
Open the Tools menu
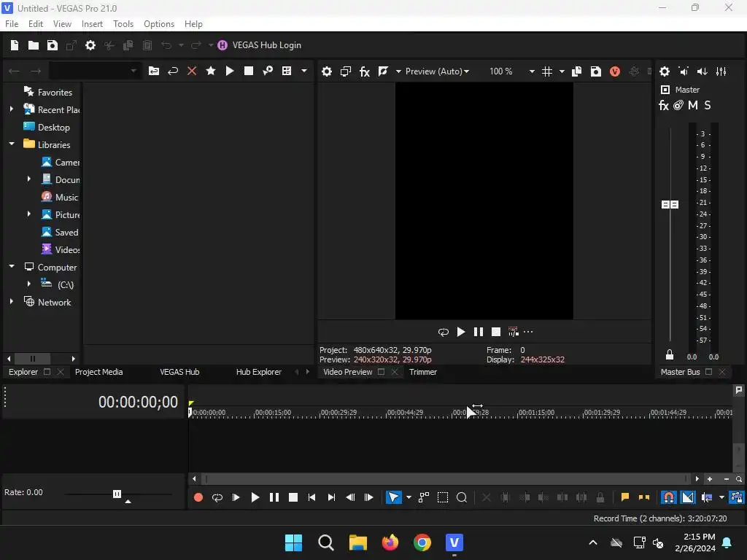tap(123, 24)
